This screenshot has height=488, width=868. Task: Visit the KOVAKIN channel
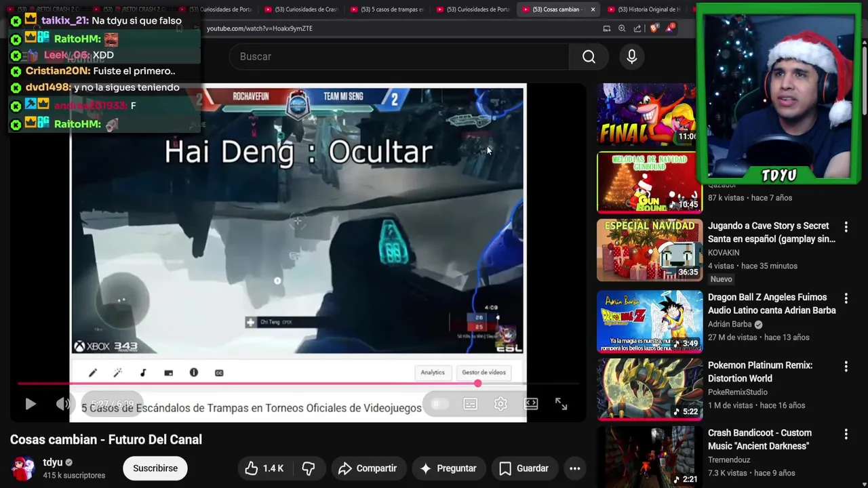(x=724, y=253)
